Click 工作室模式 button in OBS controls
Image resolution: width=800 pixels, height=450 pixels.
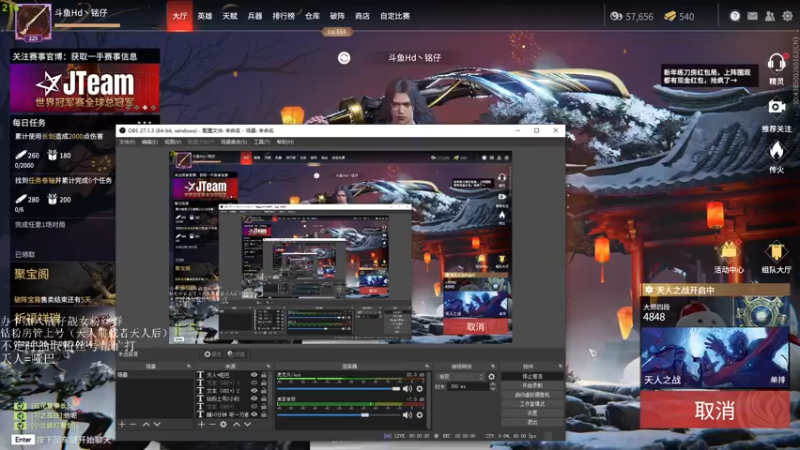[x=532, y=404]
